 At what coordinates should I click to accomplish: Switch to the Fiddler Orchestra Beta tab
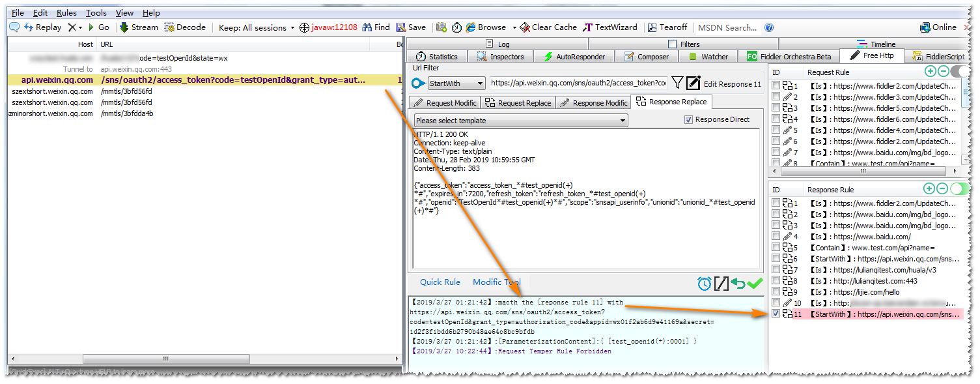[789, 57]
